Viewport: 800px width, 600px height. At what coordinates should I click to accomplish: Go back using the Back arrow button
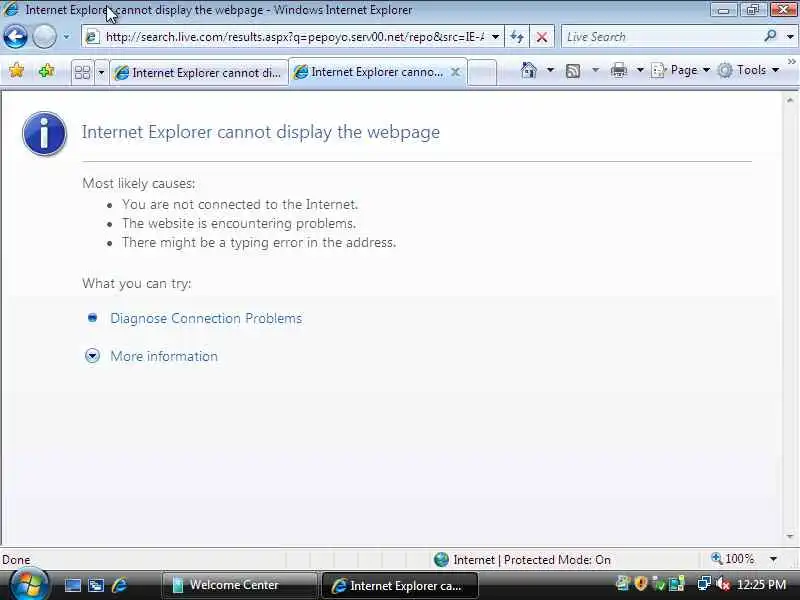pyautogui.click(x=15, y=37)
